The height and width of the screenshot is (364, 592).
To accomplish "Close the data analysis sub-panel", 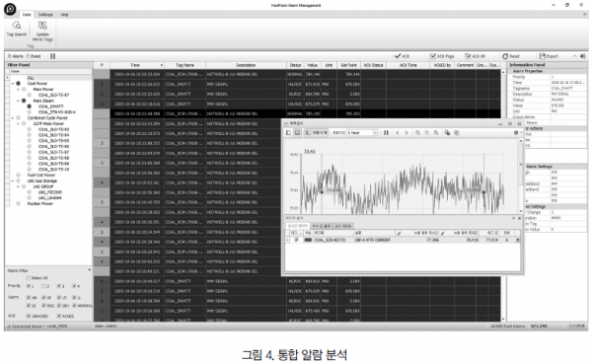I will tap(520, 218).
